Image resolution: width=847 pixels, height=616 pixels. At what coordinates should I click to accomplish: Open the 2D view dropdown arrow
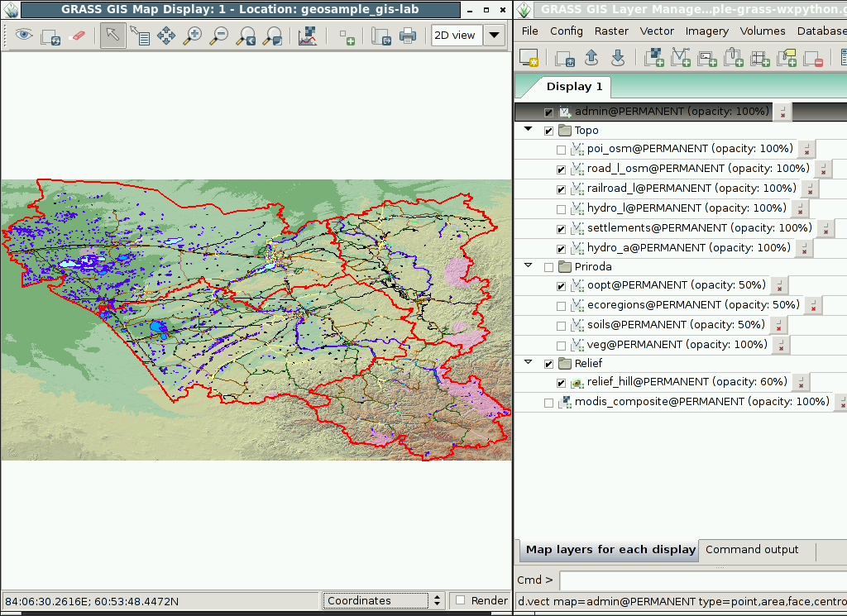[494, 36]
